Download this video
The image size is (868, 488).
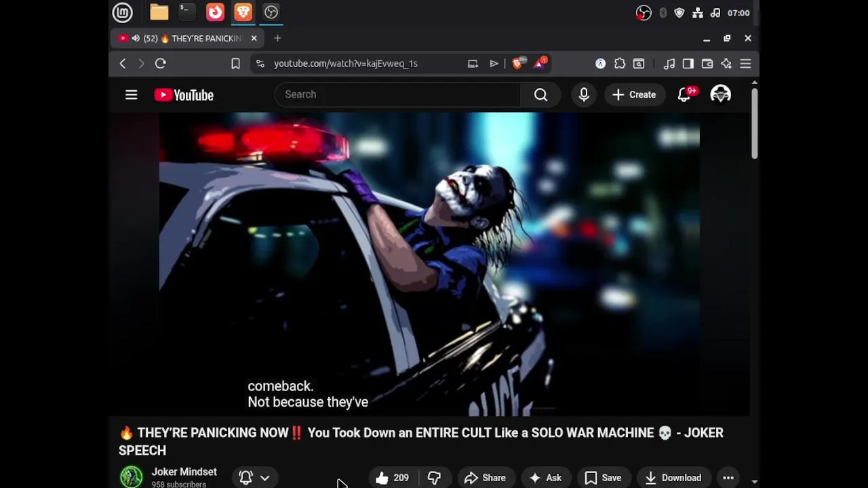(673, 478)
